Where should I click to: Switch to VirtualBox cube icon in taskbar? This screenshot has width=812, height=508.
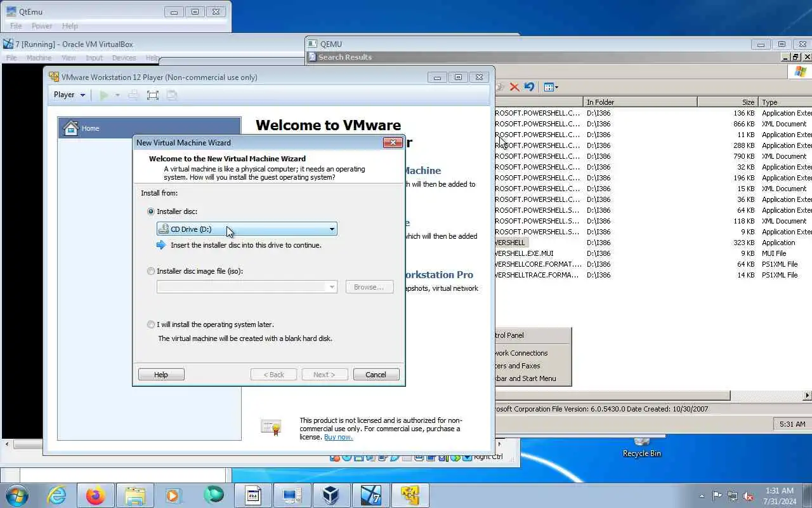331,495
